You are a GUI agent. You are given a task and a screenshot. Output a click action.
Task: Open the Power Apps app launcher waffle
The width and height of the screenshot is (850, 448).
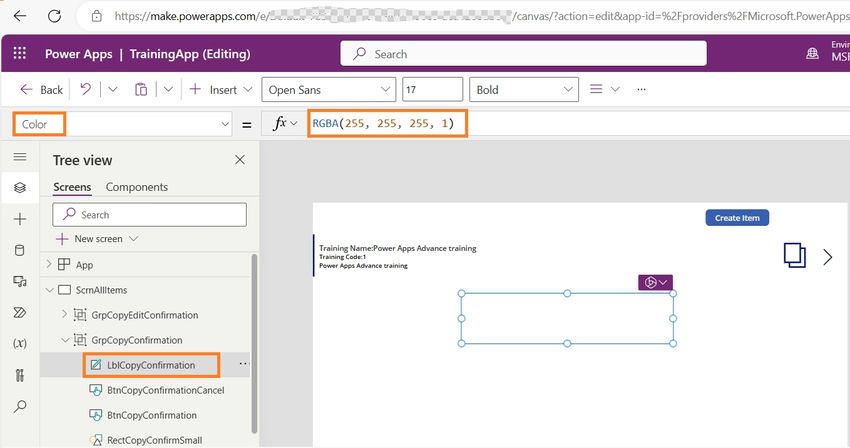tap(20, 53)
